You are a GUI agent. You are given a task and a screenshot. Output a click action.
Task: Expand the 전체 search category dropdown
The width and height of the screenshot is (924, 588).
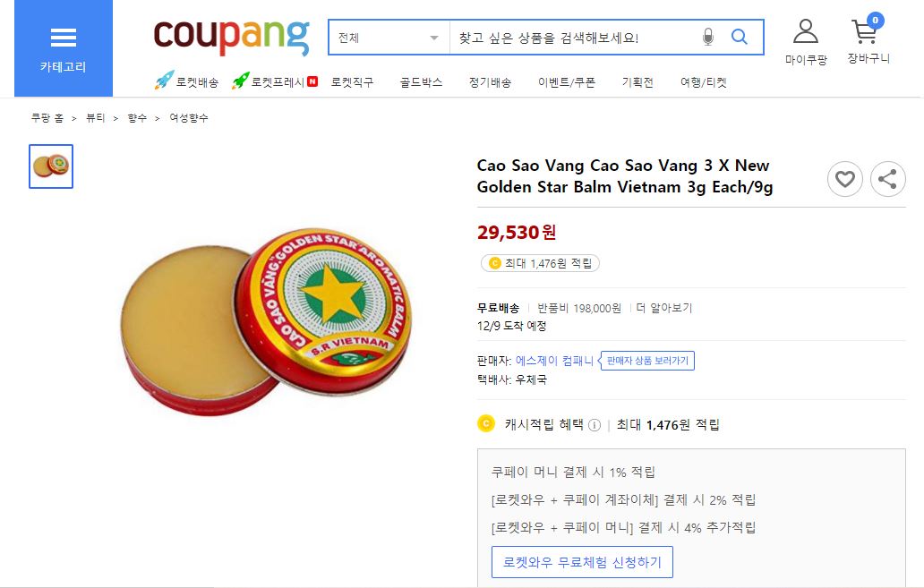[x=389, y=38]
